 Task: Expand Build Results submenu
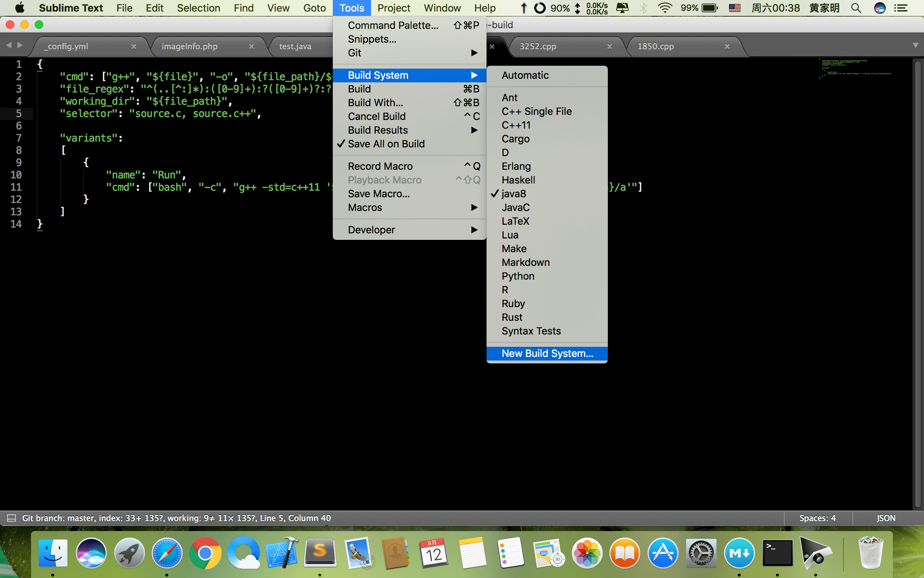[409, 130]
